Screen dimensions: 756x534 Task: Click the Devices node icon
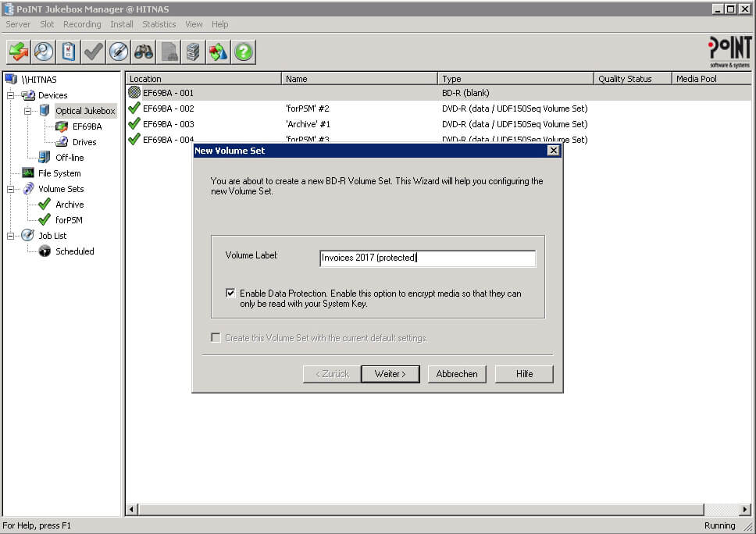(28, 95)
